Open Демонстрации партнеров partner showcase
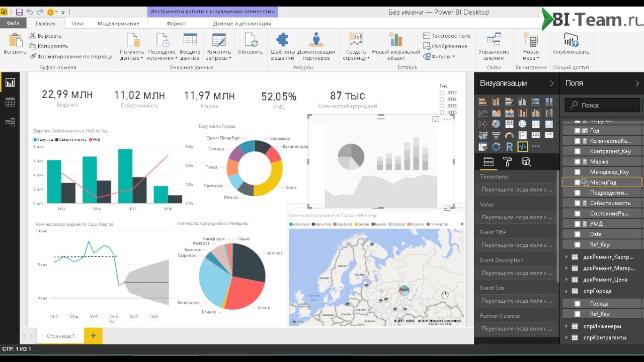 pyautogui.click(x=316, y=46)
